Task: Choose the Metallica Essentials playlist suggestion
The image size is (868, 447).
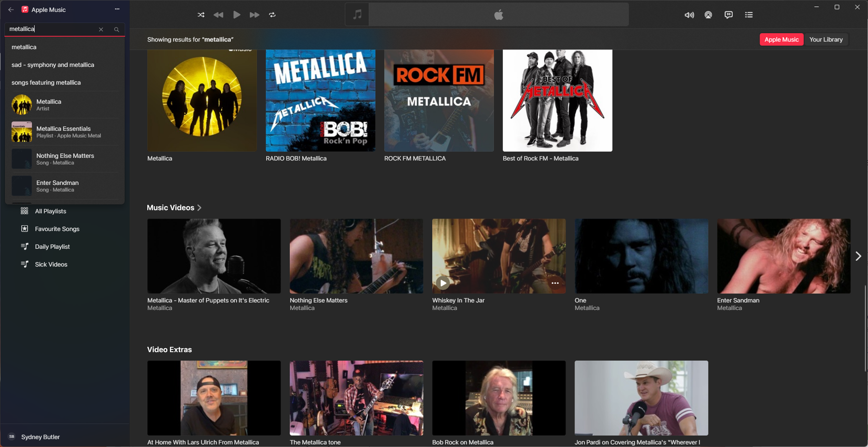Action: 64,132
